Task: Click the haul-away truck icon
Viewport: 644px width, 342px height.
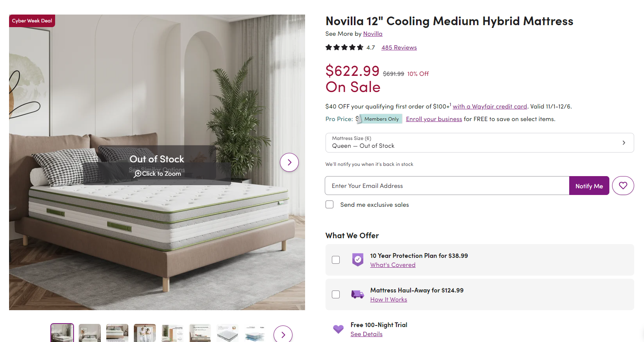Action: (x=357, y=294)
